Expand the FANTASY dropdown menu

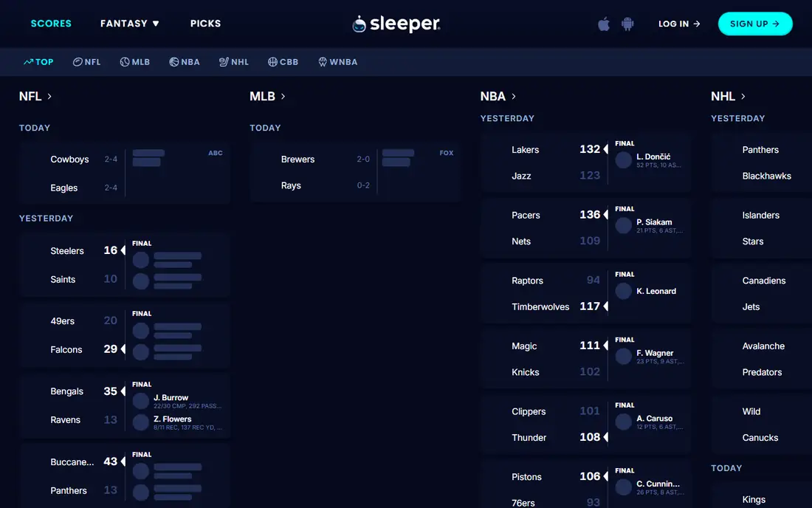(x=129, y=24)
